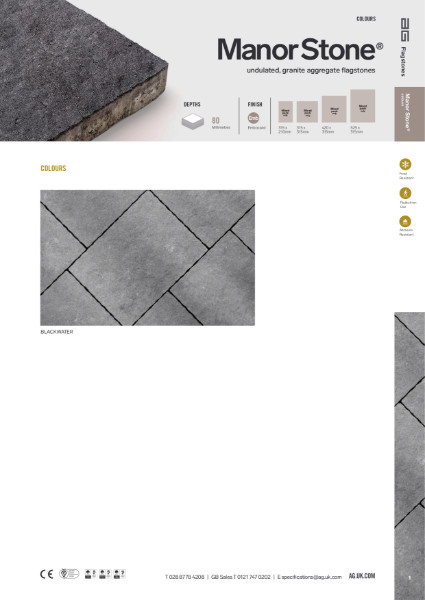Image resolution: width=425 pixels, height=600 pixels.
Task: Click the oval certification logo beside CE
Action: [69, 574]
